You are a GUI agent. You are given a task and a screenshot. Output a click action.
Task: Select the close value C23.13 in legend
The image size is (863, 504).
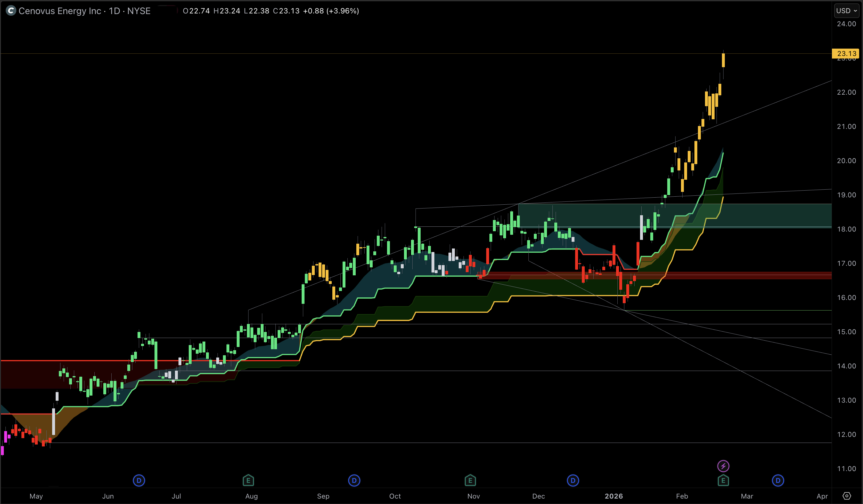pos(287,11)
